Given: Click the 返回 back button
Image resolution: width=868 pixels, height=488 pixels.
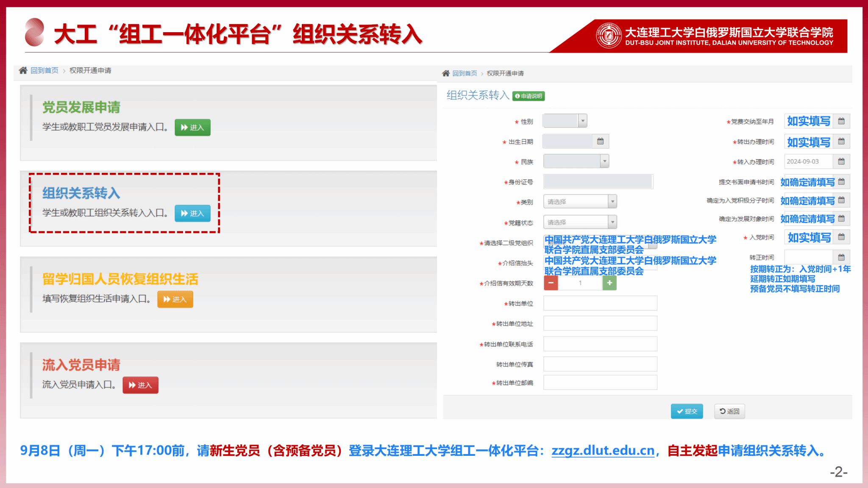Looking at the screenshot, I should 729,411.
